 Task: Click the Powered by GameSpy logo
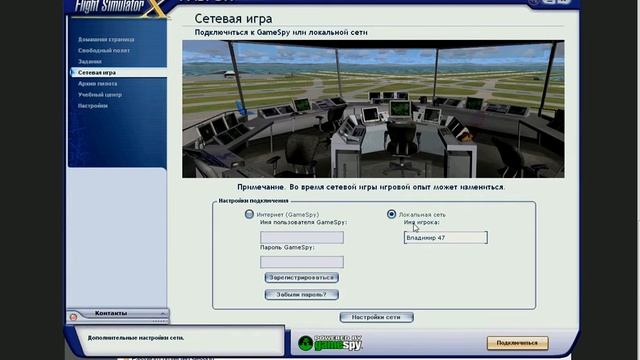coord(330,343)
